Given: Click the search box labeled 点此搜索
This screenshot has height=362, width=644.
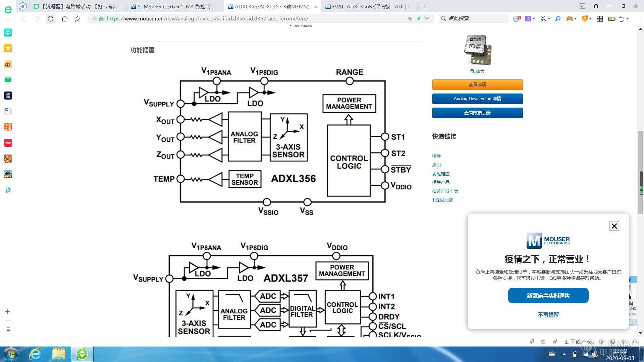Looking at the screenshot, I should point(474,18).
